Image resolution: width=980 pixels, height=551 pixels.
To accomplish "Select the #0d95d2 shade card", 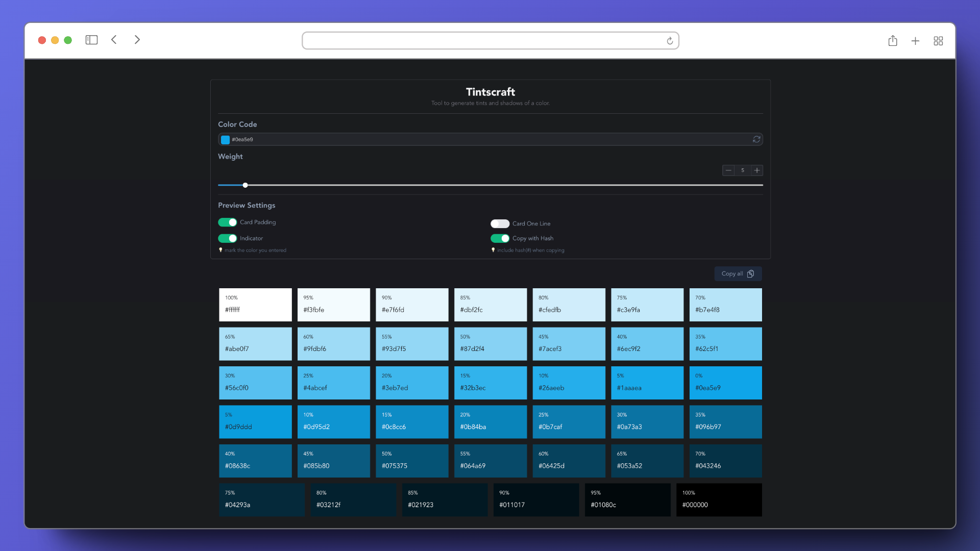I will [334, 422].
